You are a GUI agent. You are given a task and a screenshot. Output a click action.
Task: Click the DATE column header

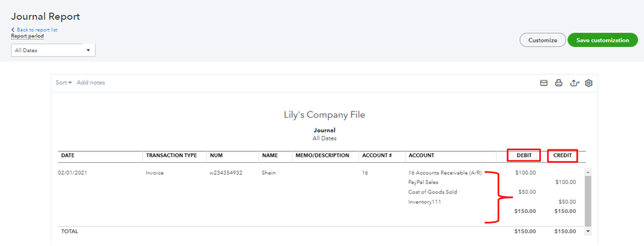68,156
